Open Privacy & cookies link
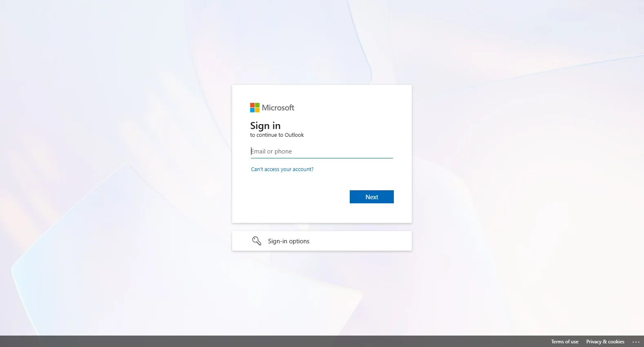The width and height of the screenshot is (644, 347). tap(605, 342)
